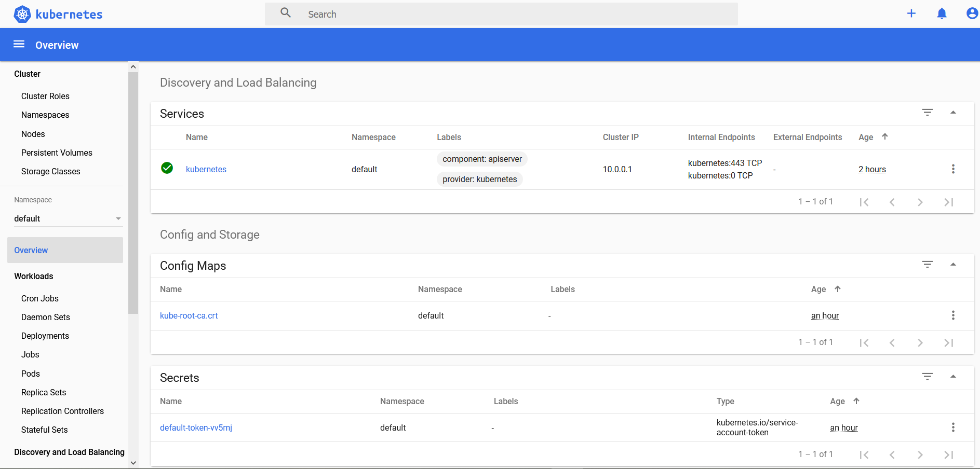Open the Cluster sidebar heading
Image resolution: width=980 pixels, height=469 pixels.
(x=27, y=74)
